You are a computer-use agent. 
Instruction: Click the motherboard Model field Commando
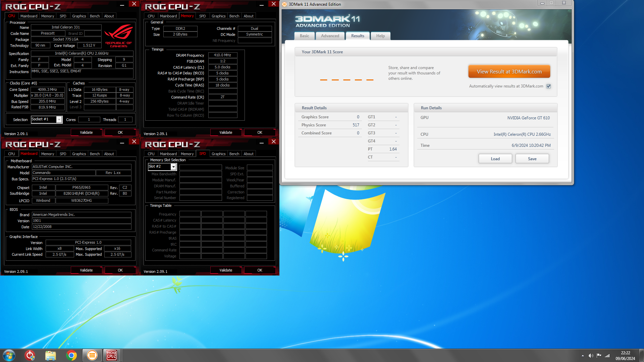click(64, 173)
